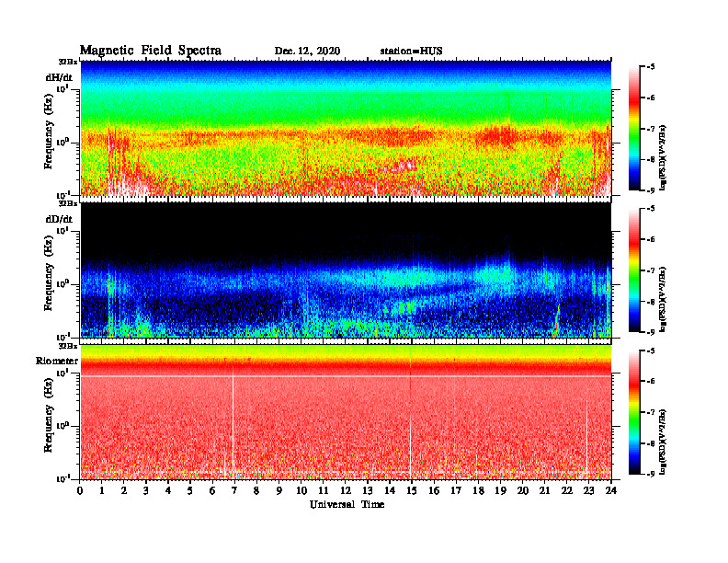Click the "11" hour tick label

tap(324, 491)
